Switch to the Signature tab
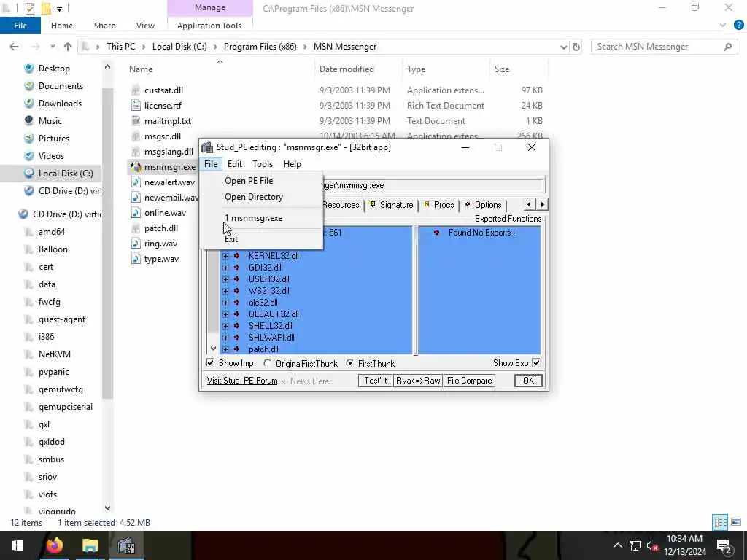The image size is (747, 560). 392,205
